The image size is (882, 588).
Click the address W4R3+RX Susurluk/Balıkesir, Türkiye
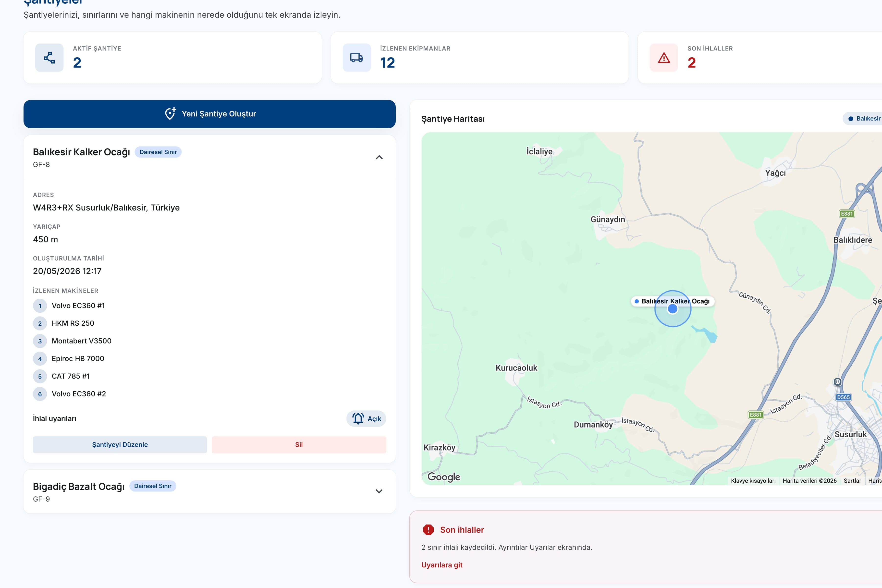(106, 208)
